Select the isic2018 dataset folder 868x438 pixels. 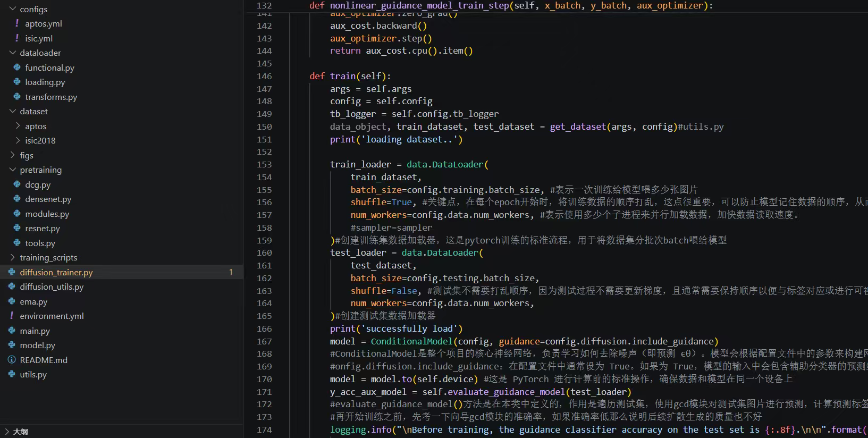point(40,140)
